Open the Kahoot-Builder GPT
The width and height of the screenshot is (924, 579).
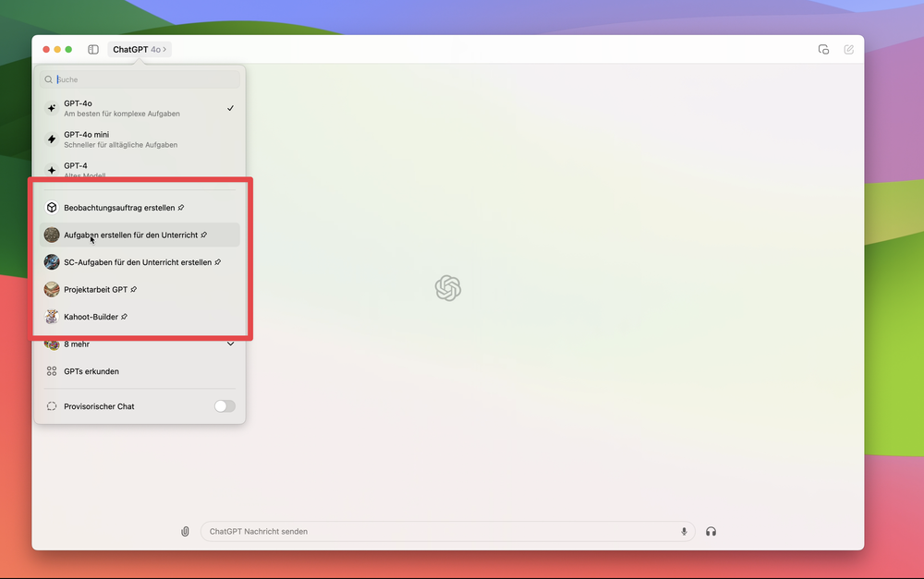pyautogui.click(x=140, y=317)
